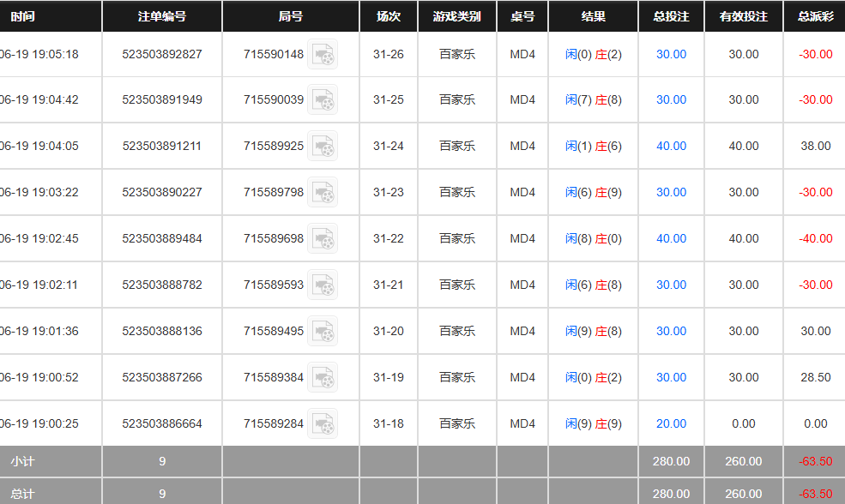845x504 pixels.
Task: Click payout value 38.00
Action: coord(815,146)
